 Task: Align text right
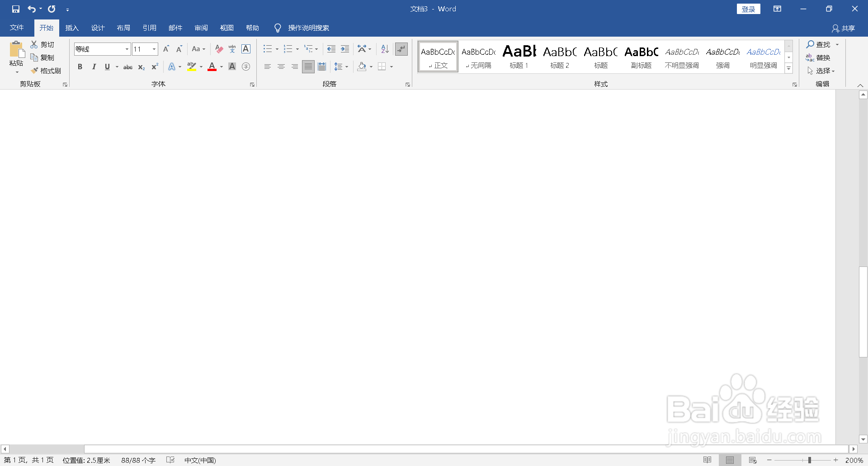295,67
